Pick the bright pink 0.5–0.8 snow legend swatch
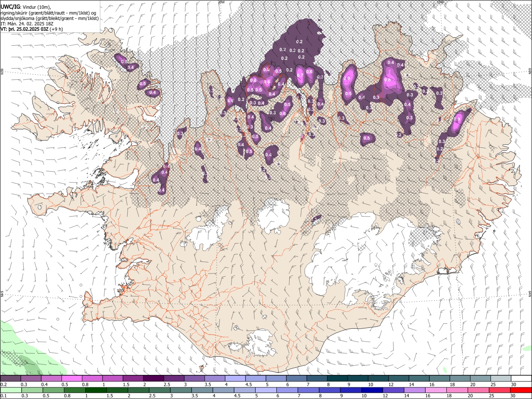The width and height of the screenshot is (532, 399). pos(71,378)
